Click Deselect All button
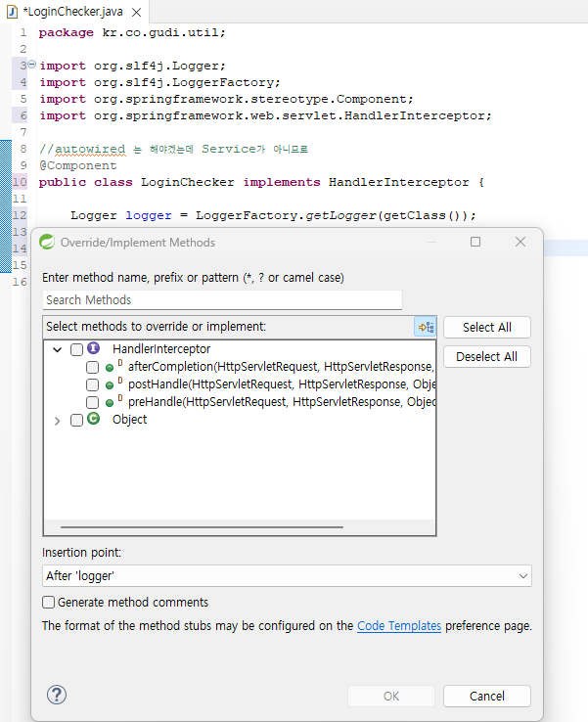 click(x=487, y=357)
